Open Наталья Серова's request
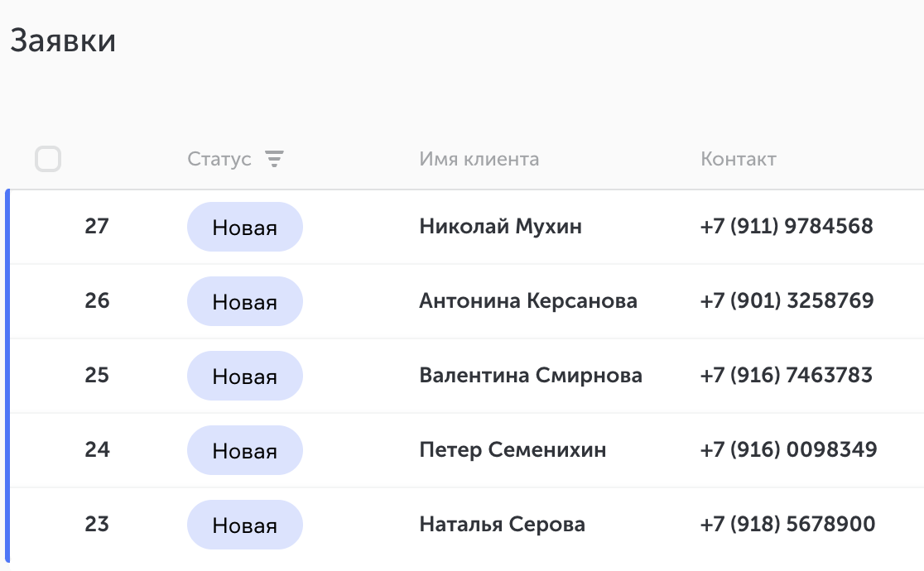This screenshot has height=571, width=924. point(502,524)
